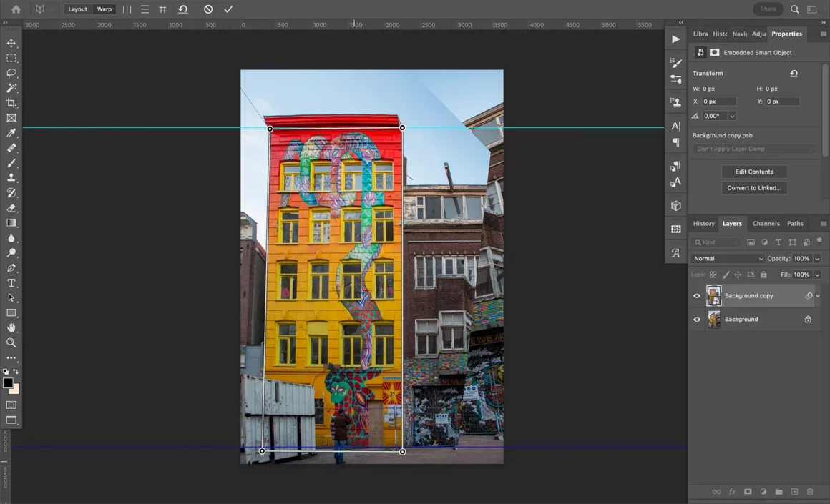This screenshot has height=504, width=830.
Task: Select the Pen tool
Action: [11, 267]
